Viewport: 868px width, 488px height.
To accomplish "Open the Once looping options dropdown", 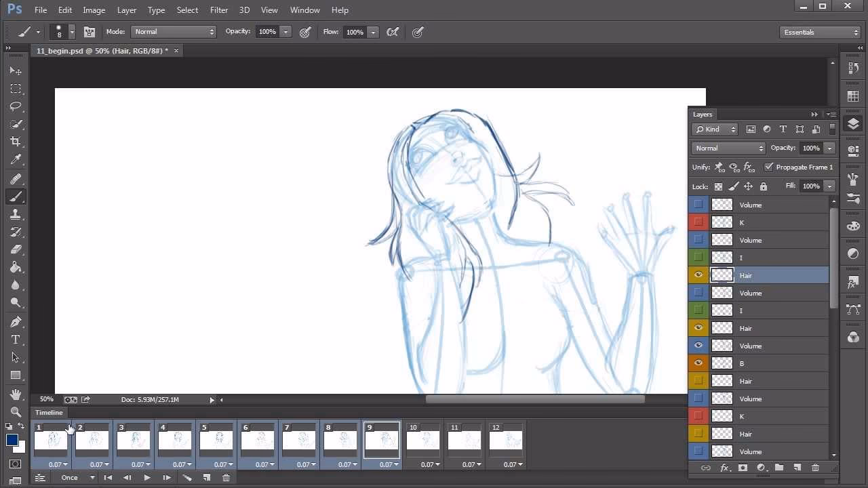I will 77,478.
